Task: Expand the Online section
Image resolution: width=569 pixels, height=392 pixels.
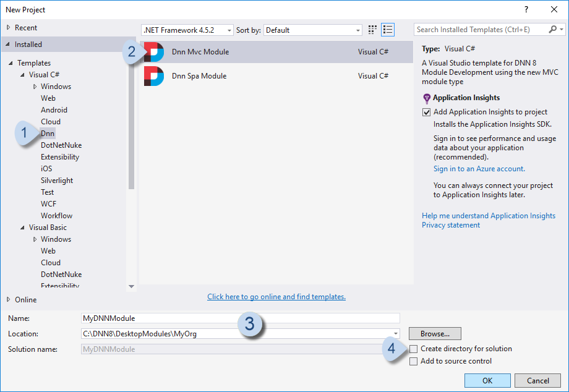Action: pos(8,299)
